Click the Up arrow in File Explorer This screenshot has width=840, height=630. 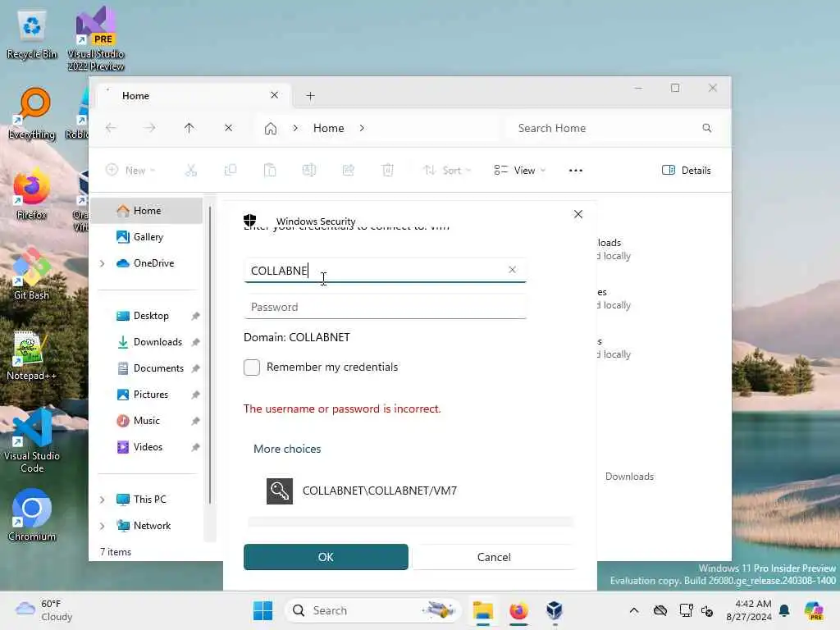(189, 128)
